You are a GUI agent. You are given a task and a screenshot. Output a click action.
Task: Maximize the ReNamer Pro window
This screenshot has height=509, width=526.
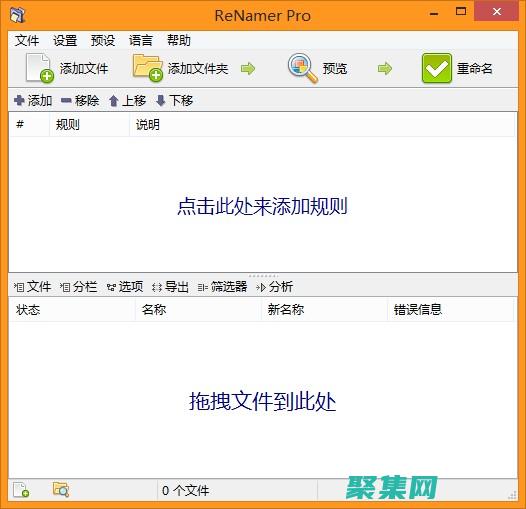coord(461,12)
